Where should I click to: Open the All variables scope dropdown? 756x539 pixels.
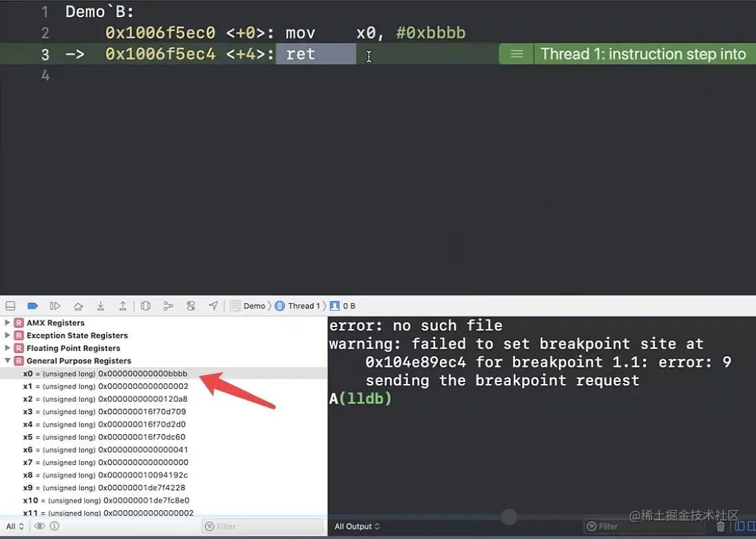tap(15, 527)
